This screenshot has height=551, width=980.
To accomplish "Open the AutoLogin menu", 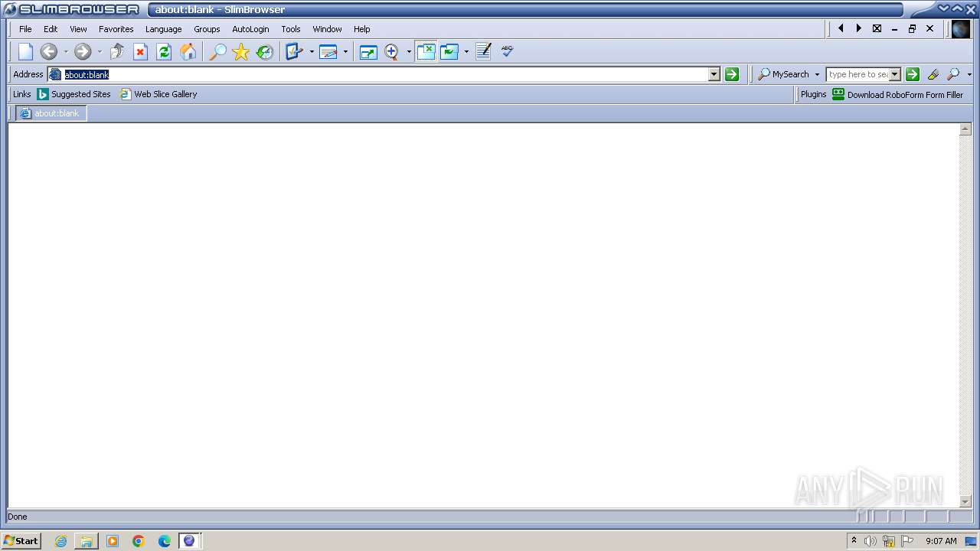I will click(x=250, y=29).
